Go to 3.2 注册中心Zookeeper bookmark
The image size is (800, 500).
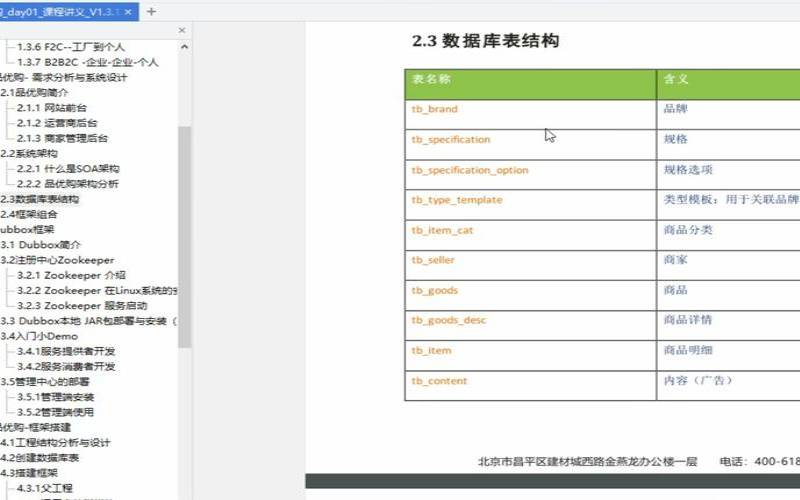(x=57, y=260)
